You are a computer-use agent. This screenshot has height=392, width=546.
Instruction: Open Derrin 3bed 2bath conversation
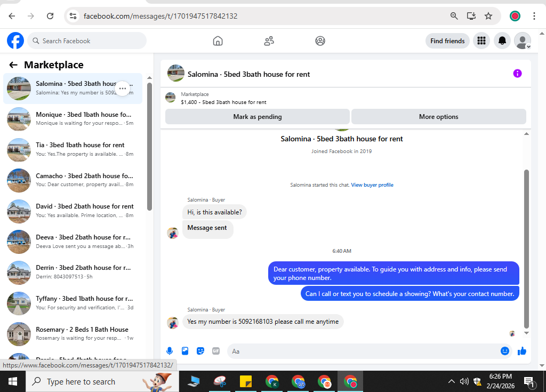73,272
